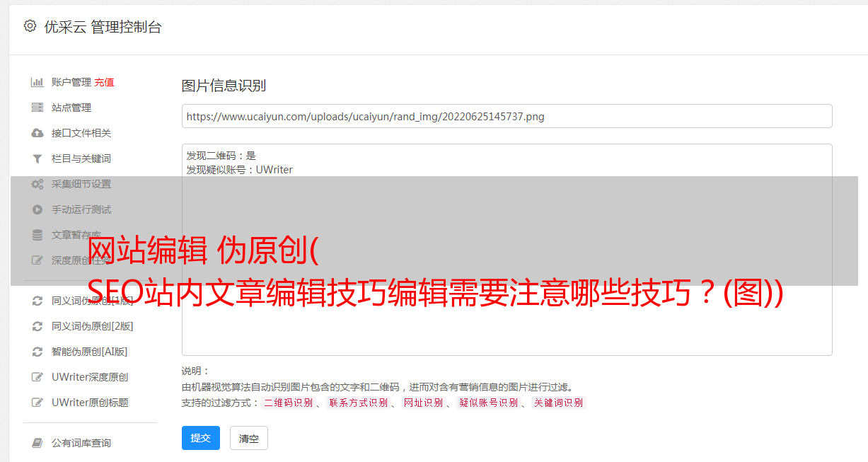The image size is (868, 462).
Task: Click the 网址识别 filter tag
Action: [x=423, y=403]
